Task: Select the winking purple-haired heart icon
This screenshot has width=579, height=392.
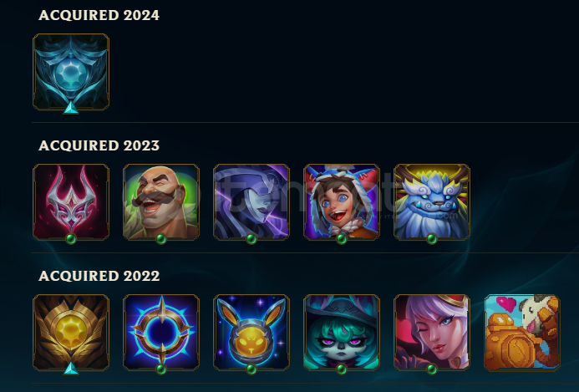Action: pos(432,333)
